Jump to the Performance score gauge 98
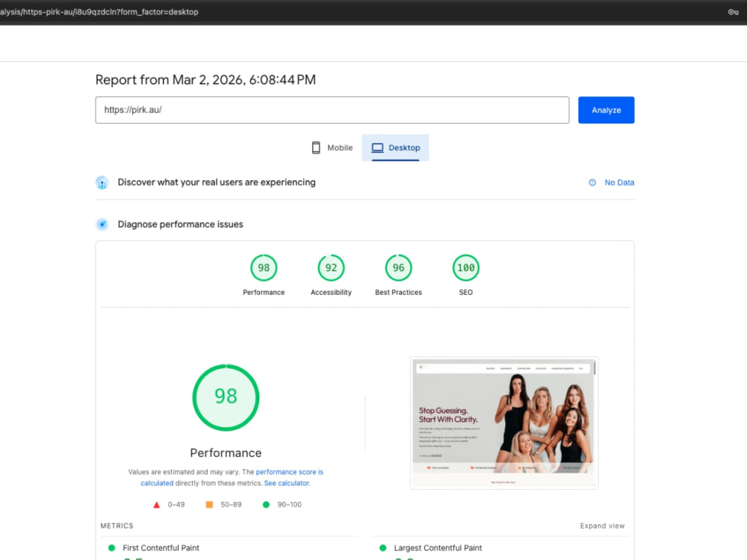Image resolution: width=747 pixels, height=560 pixels. click(264, 267)
